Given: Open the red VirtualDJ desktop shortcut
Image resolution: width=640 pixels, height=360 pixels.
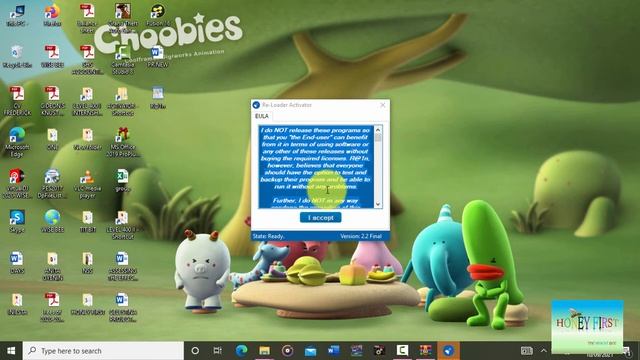Looking at the screenshot, I should (17, 184).
